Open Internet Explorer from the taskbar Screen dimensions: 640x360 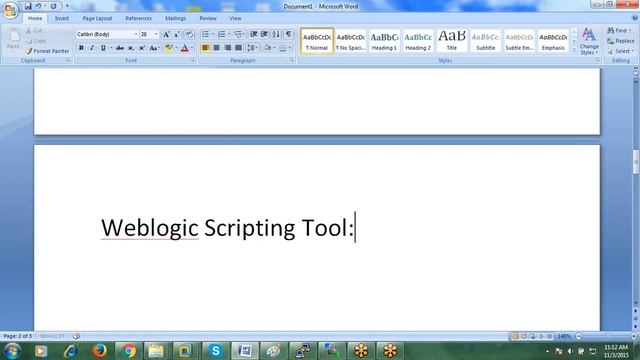click(71, 351)
